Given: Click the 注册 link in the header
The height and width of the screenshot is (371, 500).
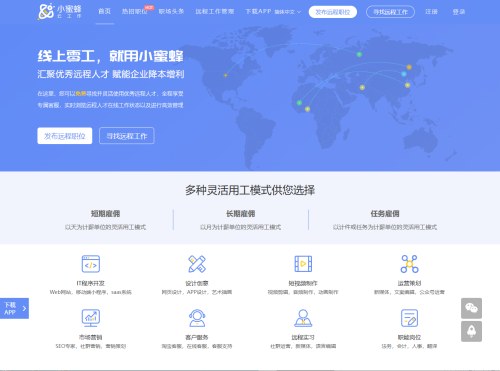Looking at the screenshot, I should tap(431, 12).
